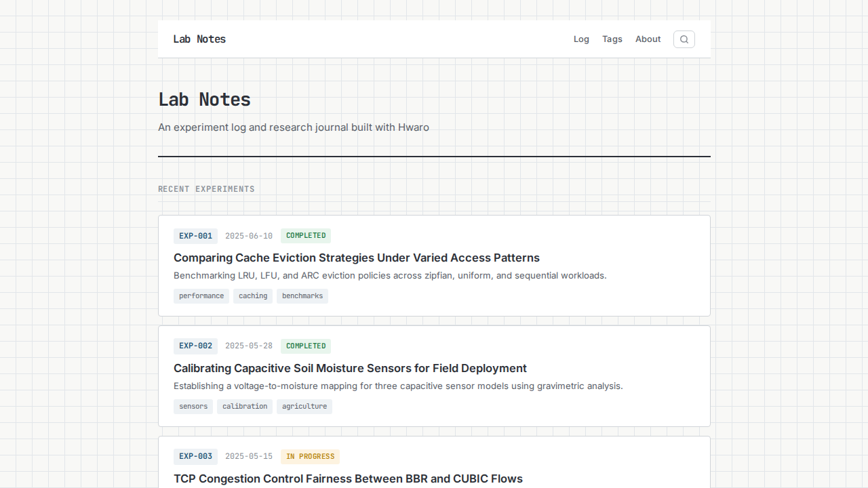Open the Capacitive Soil Moisture Sensors post
868x488 pixels.
350,368
